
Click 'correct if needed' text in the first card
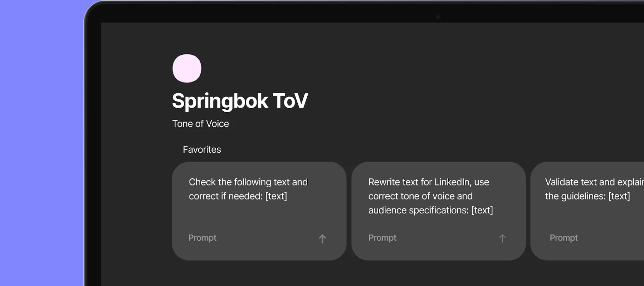[226, 196]
